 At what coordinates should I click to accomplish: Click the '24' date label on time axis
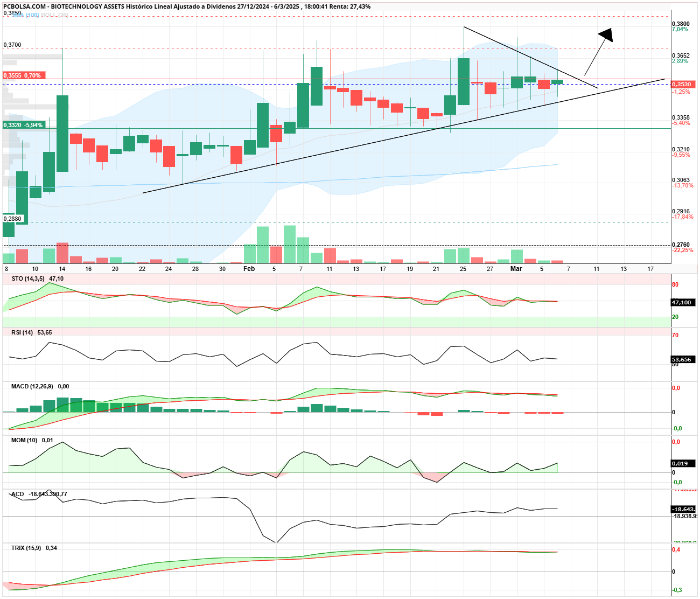pyautogui.click(x=169, y=269)
